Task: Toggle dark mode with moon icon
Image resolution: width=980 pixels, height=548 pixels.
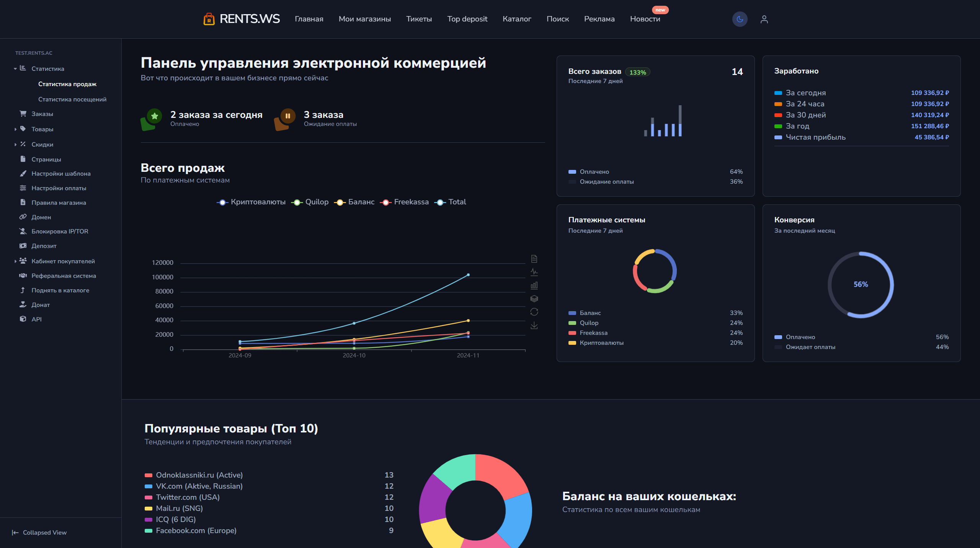Action: coord(740,19)
